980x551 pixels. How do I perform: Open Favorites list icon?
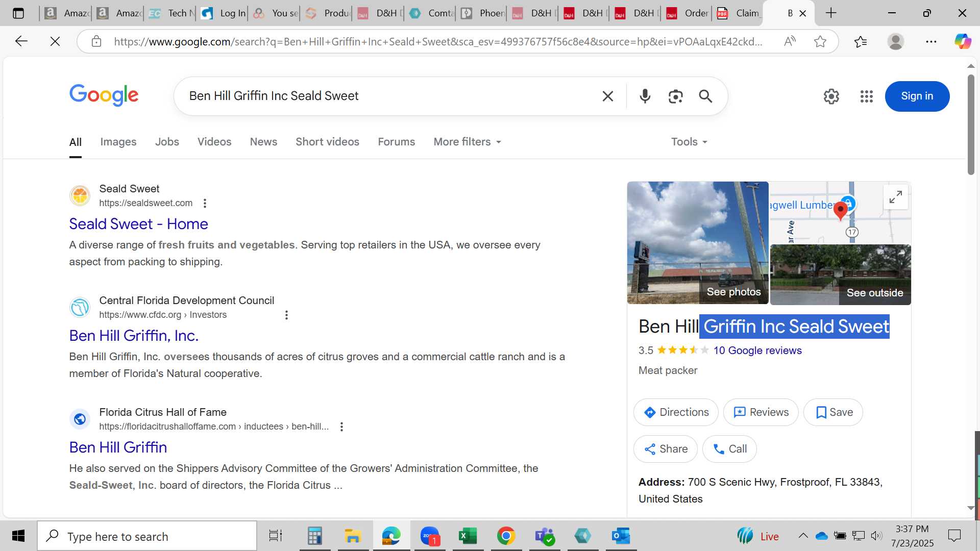click(861, 41)
